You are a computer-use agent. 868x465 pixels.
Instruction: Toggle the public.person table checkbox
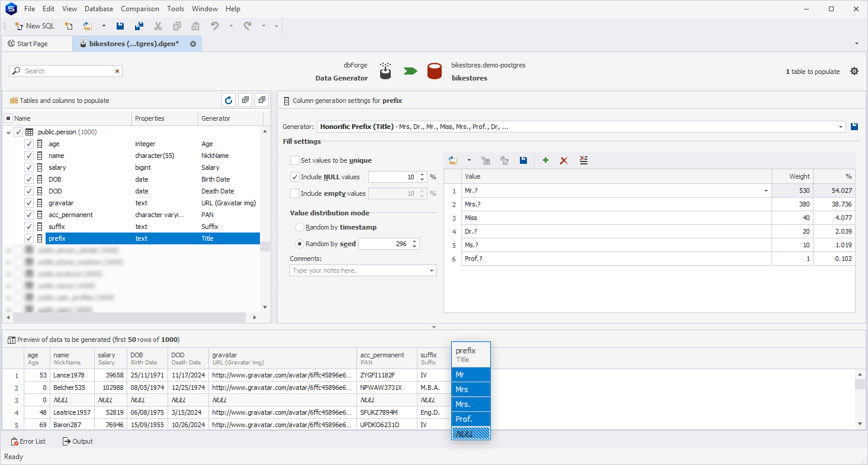point(18,133)
